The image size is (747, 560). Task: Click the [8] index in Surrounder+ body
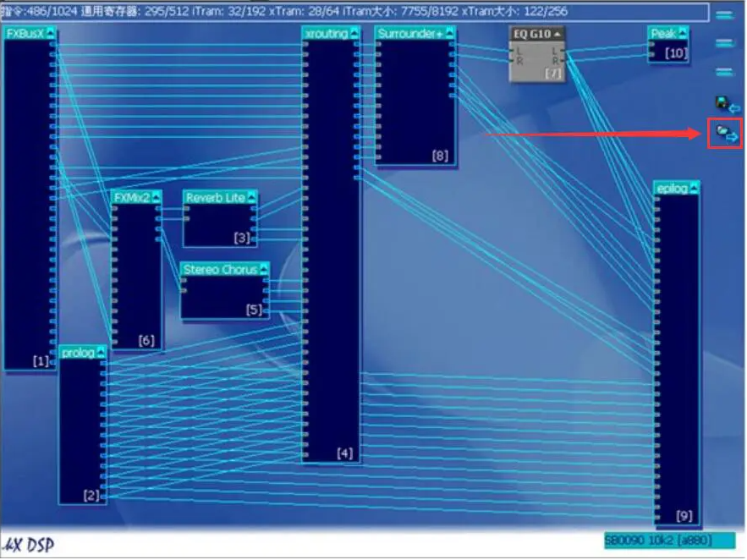(440, 156)
